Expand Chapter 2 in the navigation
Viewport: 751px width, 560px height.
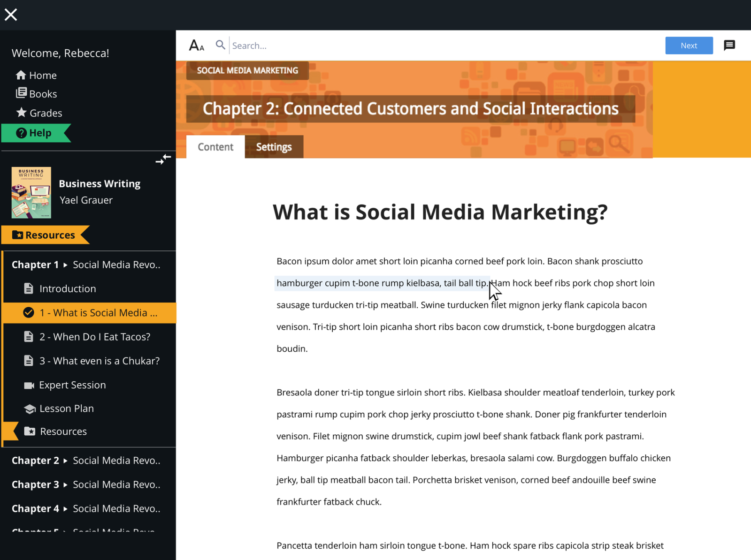(35, 460)
